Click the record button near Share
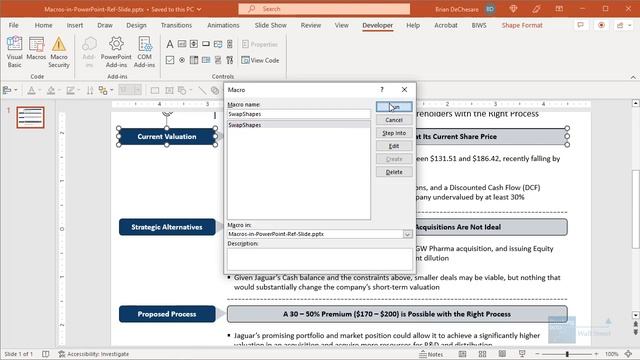640x360 pixels. click(601, 25)
